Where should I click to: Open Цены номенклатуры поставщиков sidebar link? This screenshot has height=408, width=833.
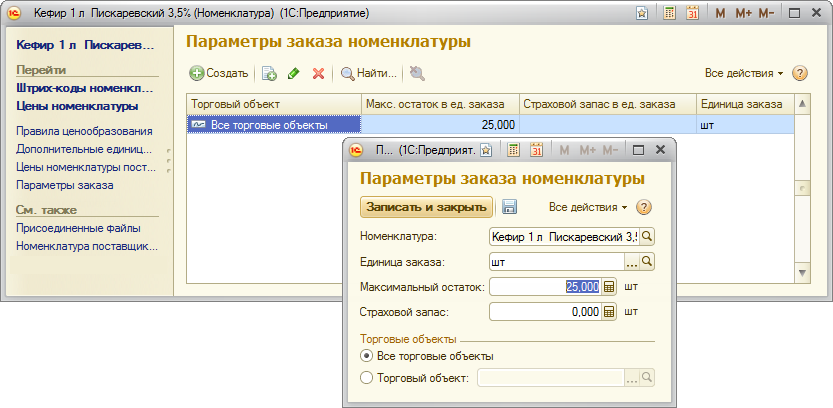click(86, 167)
